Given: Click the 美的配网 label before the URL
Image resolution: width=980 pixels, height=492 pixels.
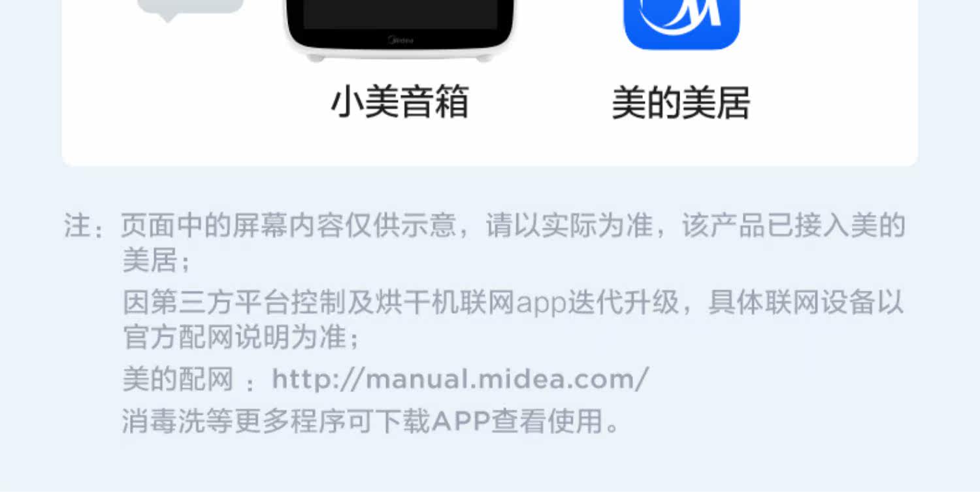Looking at the screenshot, I should tap(178, 379).
